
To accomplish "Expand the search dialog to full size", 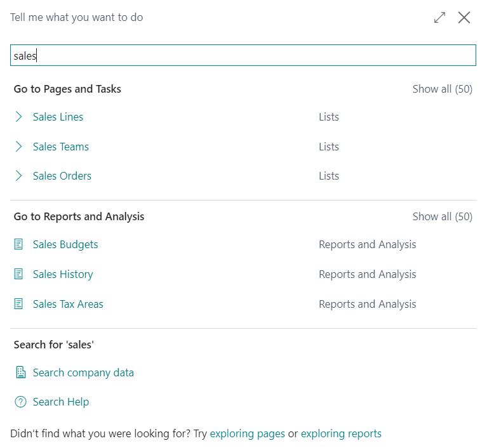I will [439, 18].
